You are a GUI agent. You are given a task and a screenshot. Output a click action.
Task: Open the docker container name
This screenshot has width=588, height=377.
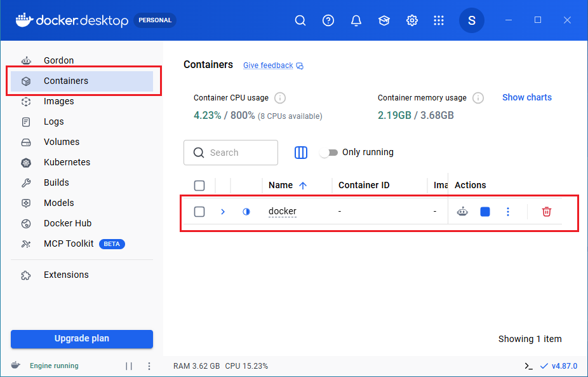click(283, 212)
